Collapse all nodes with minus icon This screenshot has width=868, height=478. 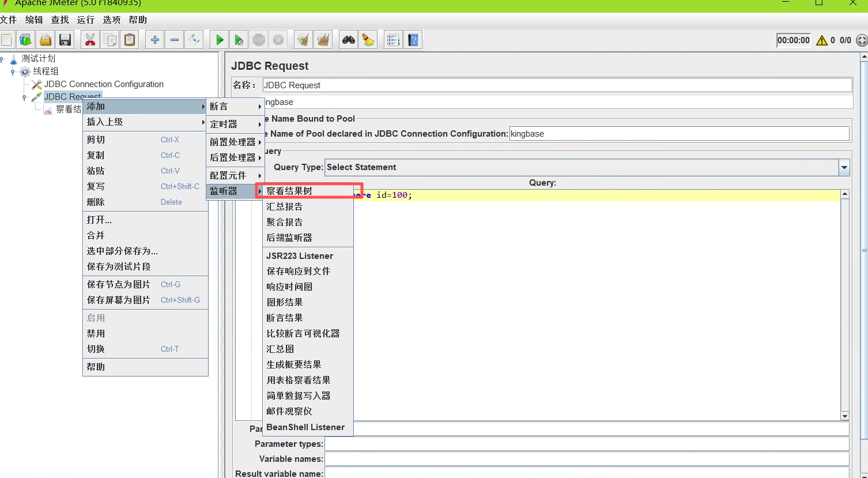[x=174, y=40]
